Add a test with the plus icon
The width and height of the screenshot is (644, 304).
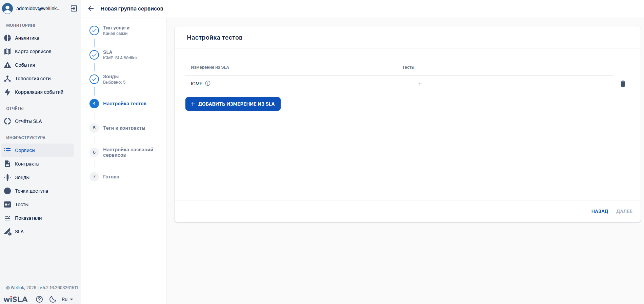pos(420,84)
